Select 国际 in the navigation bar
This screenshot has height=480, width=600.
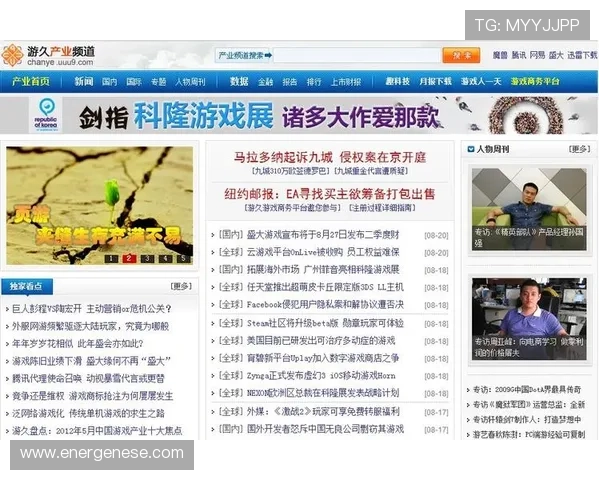pos(134,82)
